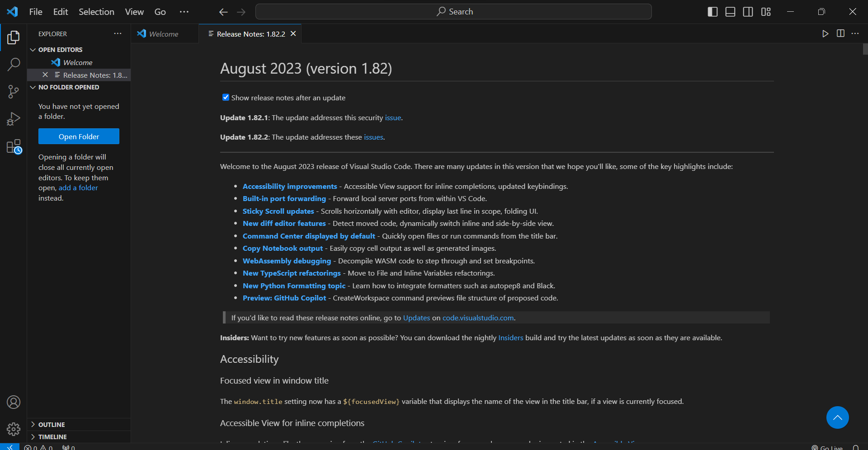The height and width of the screenshot is (450, 868).
Task: Open the Run and Debug view
Action: [14, 119]
